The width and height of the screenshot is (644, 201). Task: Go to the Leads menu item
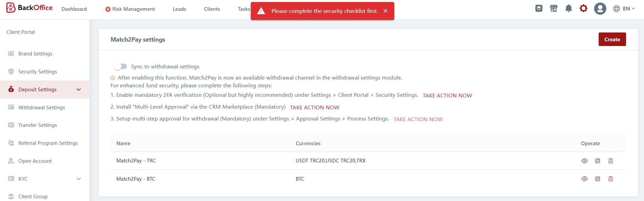pos(179,9)
